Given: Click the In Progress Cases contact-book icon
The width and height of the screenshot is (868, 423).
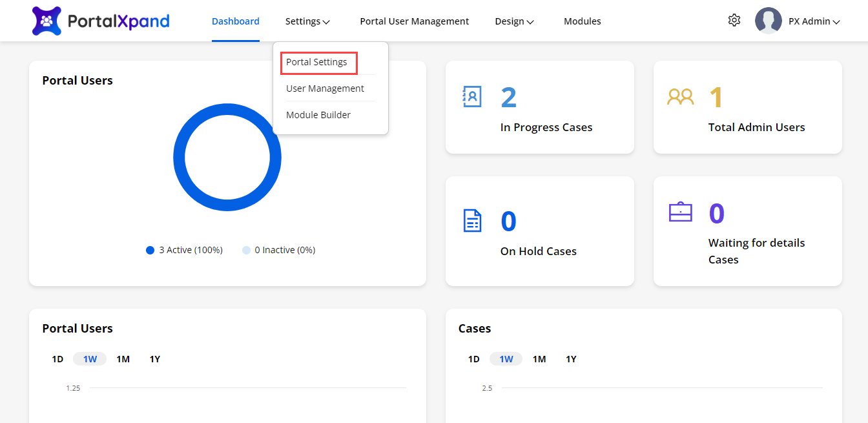Looking at the screenshot, I should tap(472, 97).
